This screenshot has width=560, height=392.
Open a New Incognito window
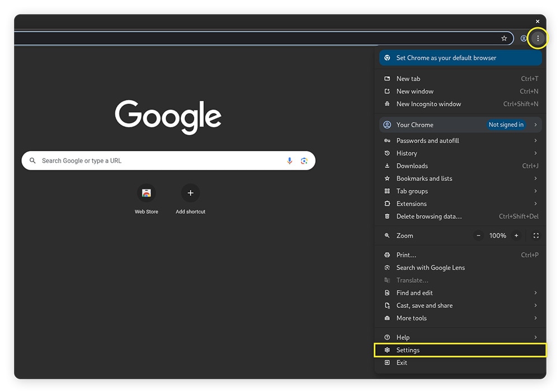(x=460, y=104)
